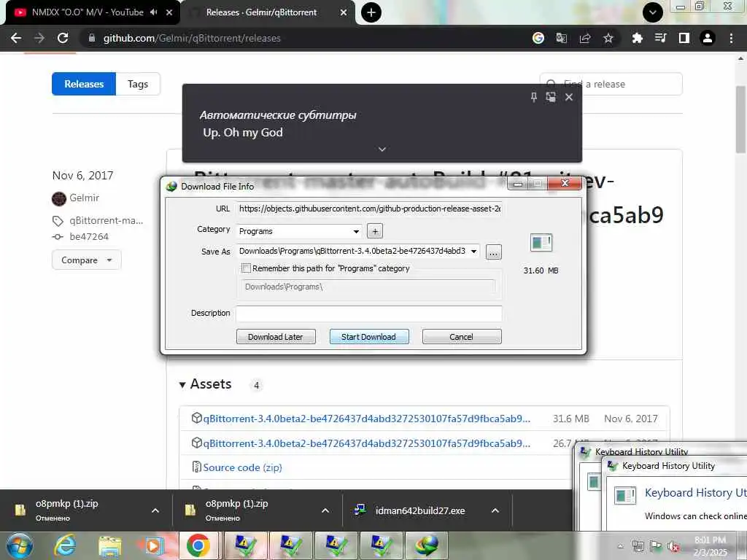The width and height of the screenshot is (747, 560).
Task: Click the plus button to add category
Action: 375,231
